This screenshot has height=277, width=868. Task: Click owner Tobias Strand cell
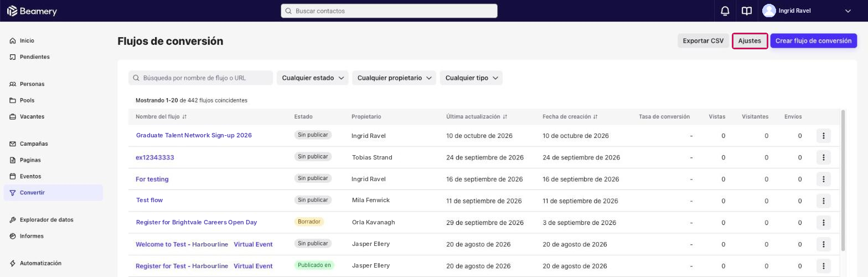point(372,157)
